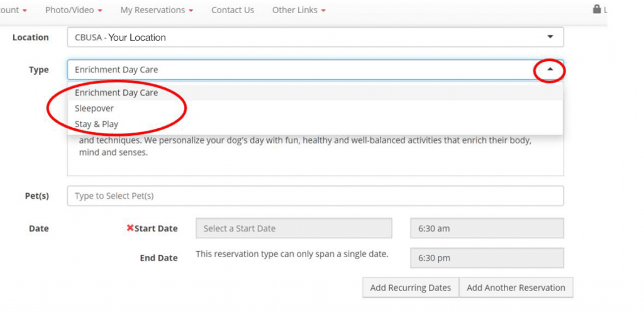Click the 6:30 am start time field
This screenshot has height=317, width=644.
[487, 228]
